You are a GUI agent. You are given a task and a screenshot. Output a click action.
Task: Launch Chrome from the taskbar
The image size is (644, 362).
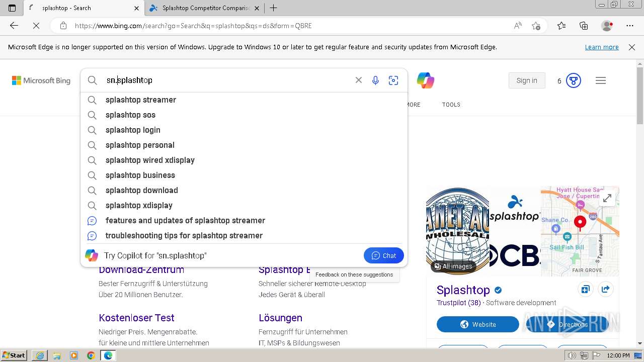[x=91, y=355]
